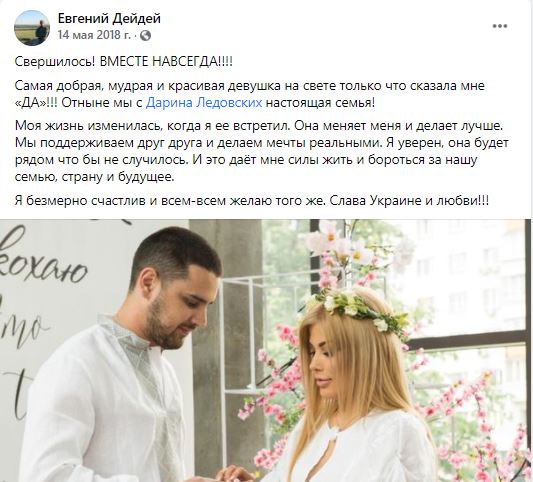
Task: Open the post options three-dot menu
Action: tap(500, 26)
